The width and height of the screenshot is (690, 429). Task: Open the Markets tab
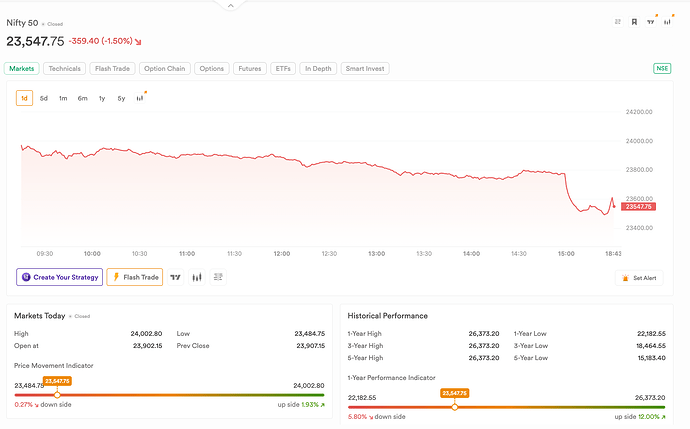22,69
